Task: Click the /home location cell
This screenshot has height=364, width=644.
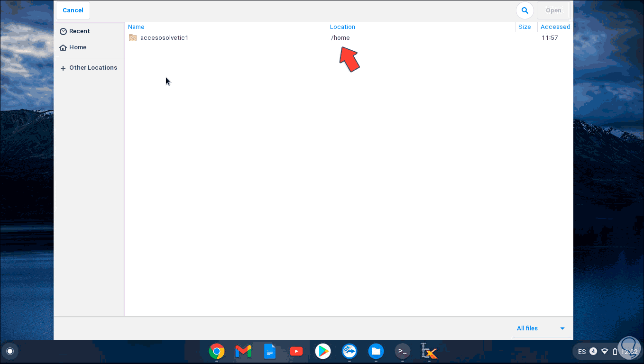Action: coord(340,38)
